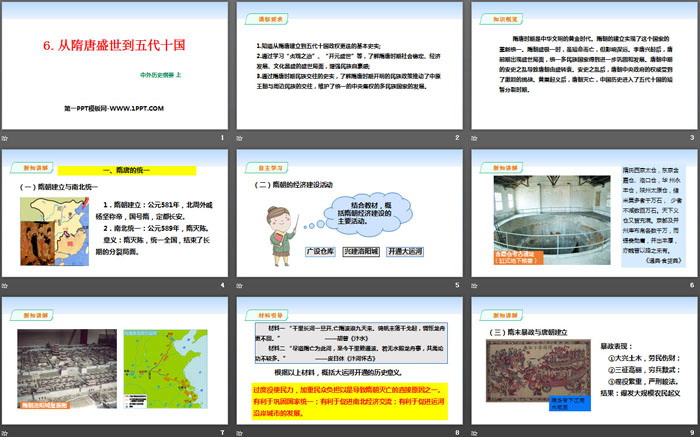Click the cloud speech bubble on slide 5

click(368, 213)
